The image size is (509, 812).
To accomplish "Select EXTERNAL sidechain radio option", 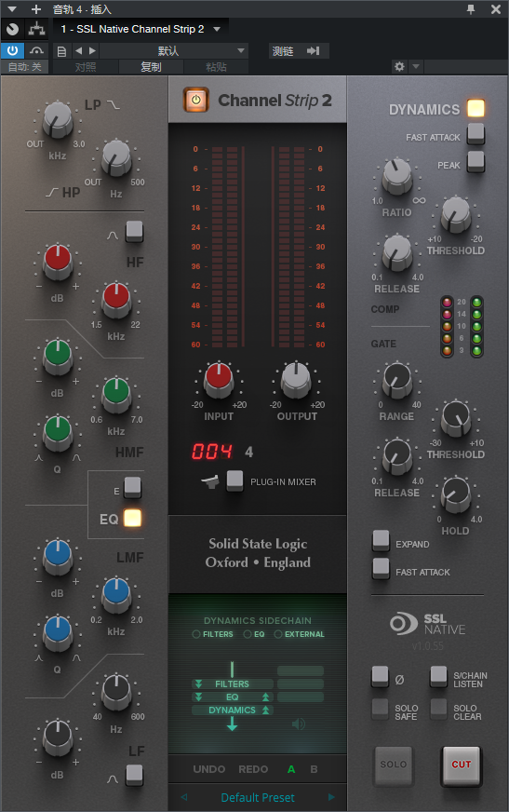I will tap(278, 634).
